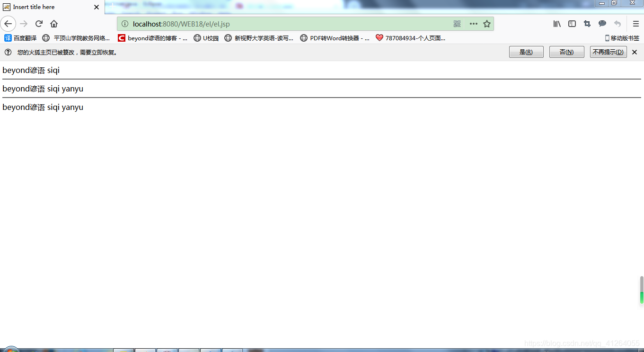
Task: Open 新视野大学英语 bookmark
Action: point(259,38)
